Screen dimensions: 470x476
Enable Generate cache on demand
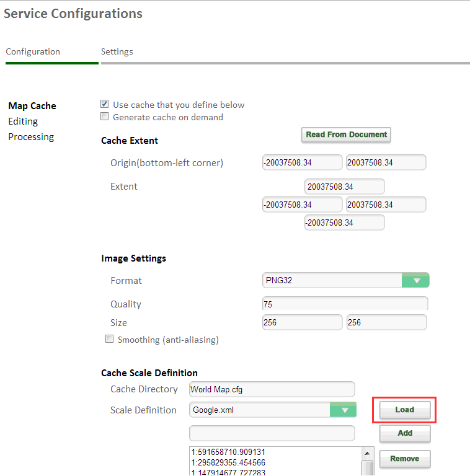tap(105, 117)
